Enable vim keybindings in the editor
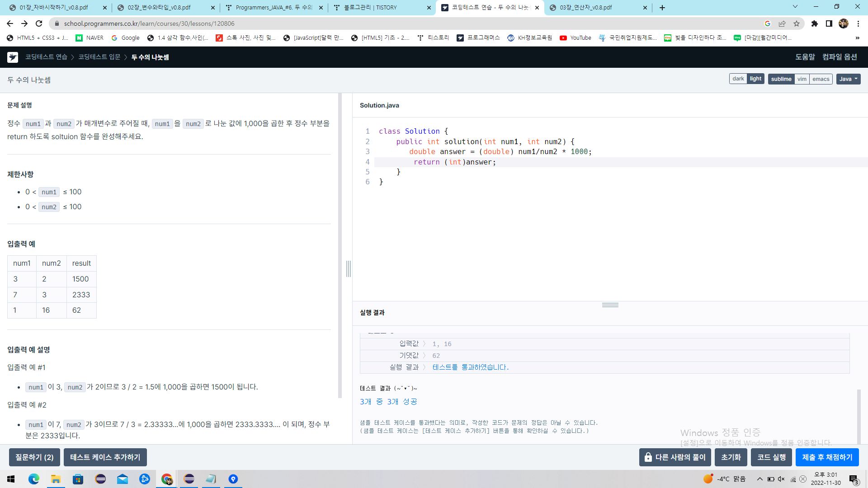Image resolution: width=868 pixels, height=488 pixels. (802, 79)
